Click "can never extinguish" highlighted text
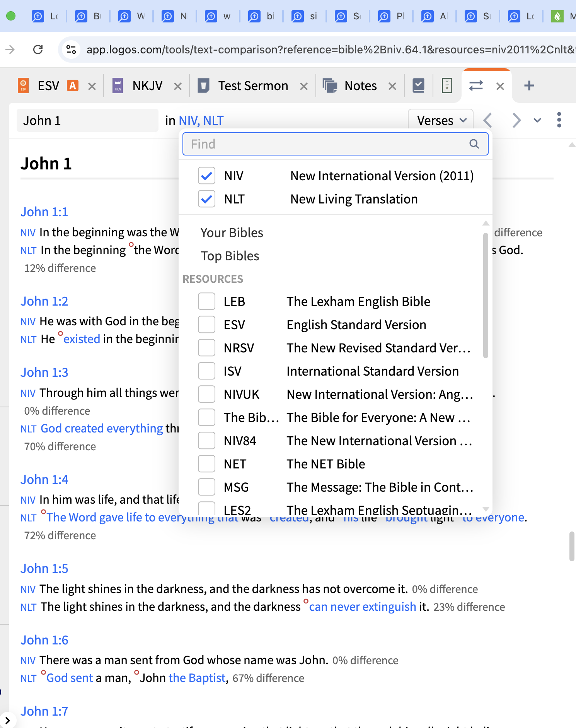Image resolution: width=576 pixels, height=728 pixels. click(363, 607)
